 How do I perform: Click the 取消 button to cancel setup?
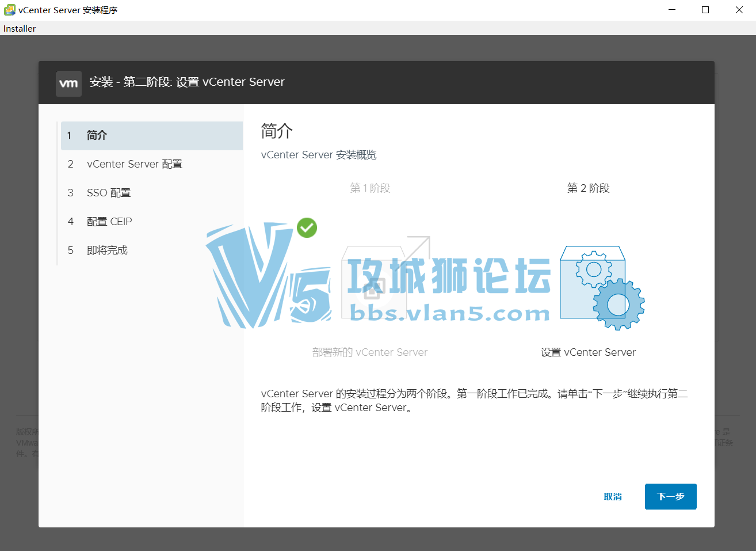613,496
